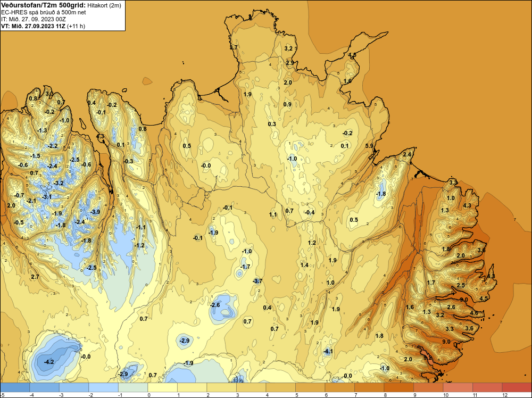Click the "-2.1" temperature value
532x398 pixels.
point(31,201)
